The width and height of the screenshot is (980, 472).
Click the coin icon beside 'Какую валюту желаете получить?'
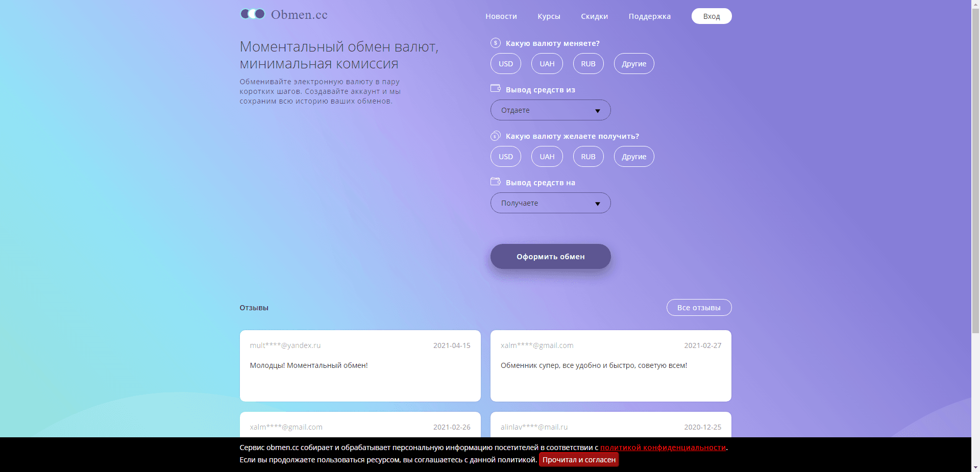pos(495,136)
